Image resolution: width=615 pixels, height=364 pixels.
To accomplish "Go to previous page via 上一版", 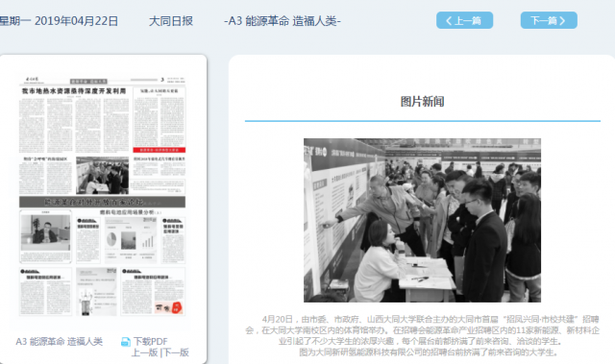I will (x=144, y=352).
